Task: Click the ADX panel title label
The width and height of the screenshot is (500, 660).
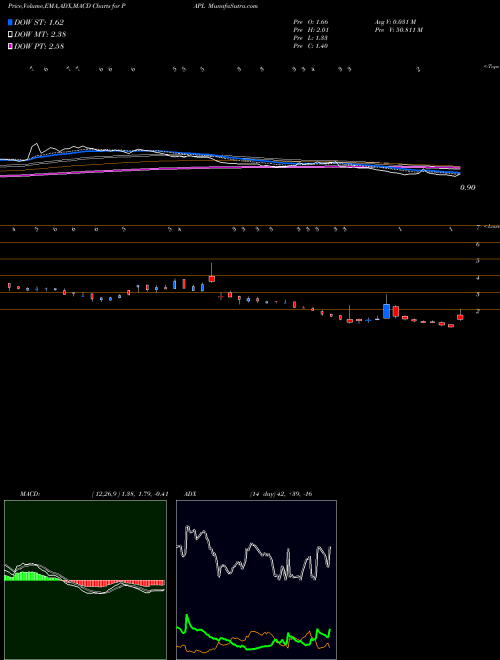Action: coord(190,494)
